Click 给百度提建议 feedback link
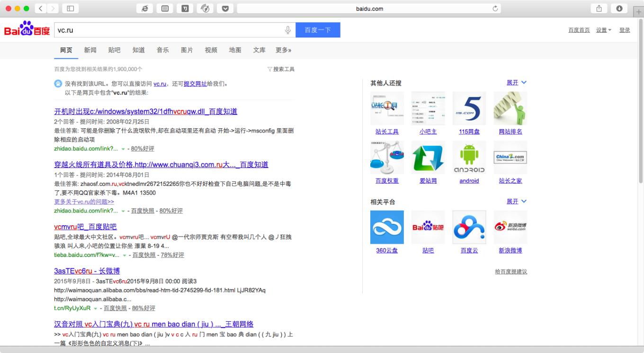 pos(511,272)
